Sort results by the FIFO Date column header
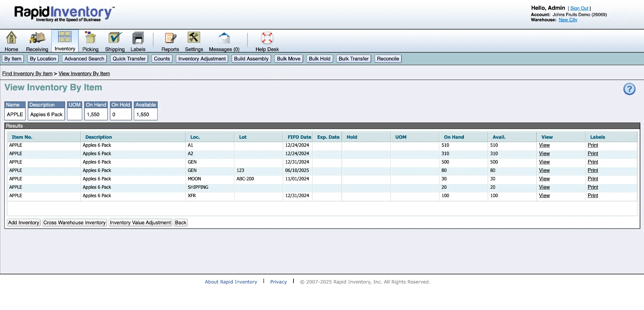644x310 pixels. [299, 137]
